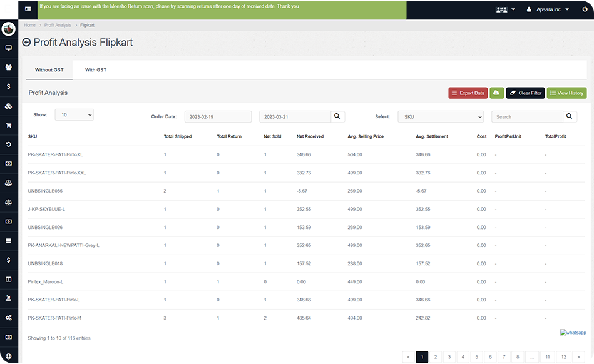Sort by ProfitPerUnit column header
Image resolution: width=594 pixels, height=364 pixels.
pyautogui.click(x=508, y=136)
